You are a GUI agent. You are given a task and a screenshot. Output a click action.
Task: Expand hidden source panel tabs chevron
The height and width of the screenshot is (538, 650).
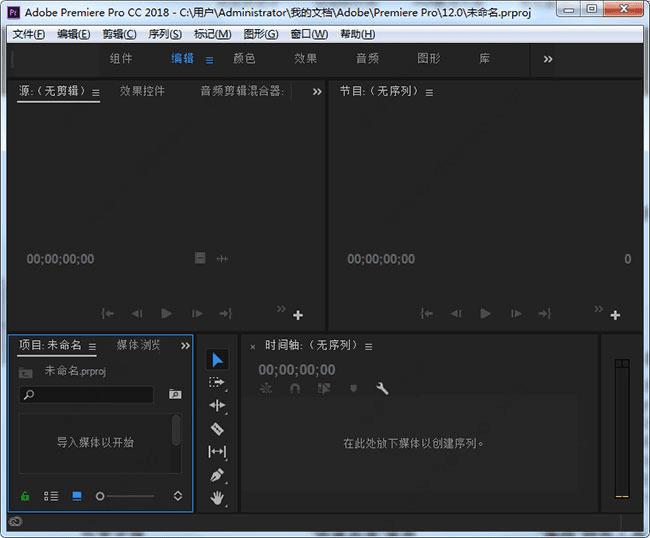(x=317, y=91)
